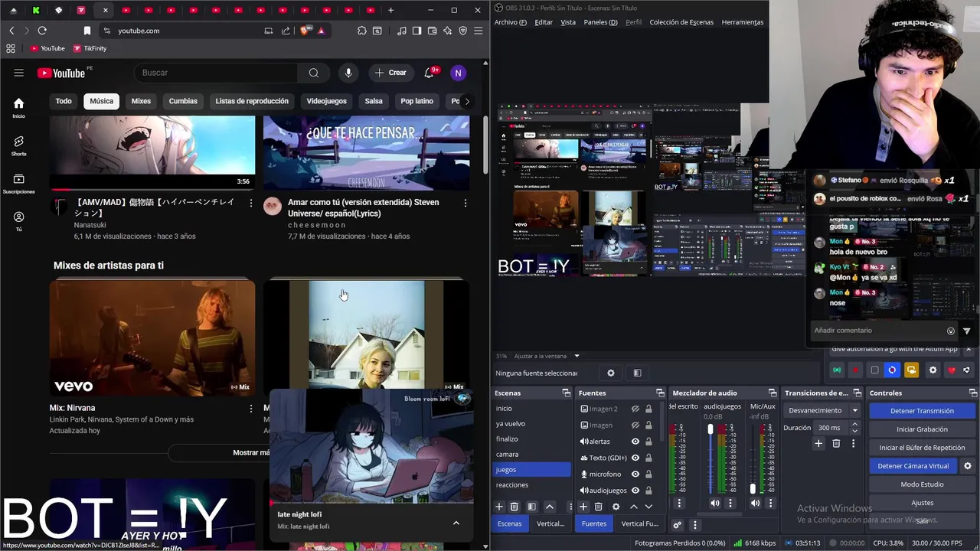Switch to Vertical Fu... sources tab
This screenshot has width=980, height=551.
(639, 524)
